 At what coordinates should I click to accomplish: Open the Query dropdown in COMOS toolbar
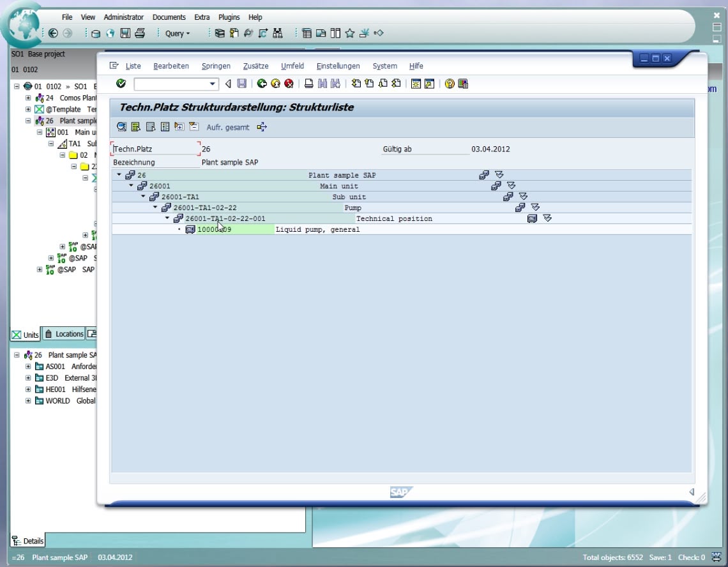pos(178,33)
